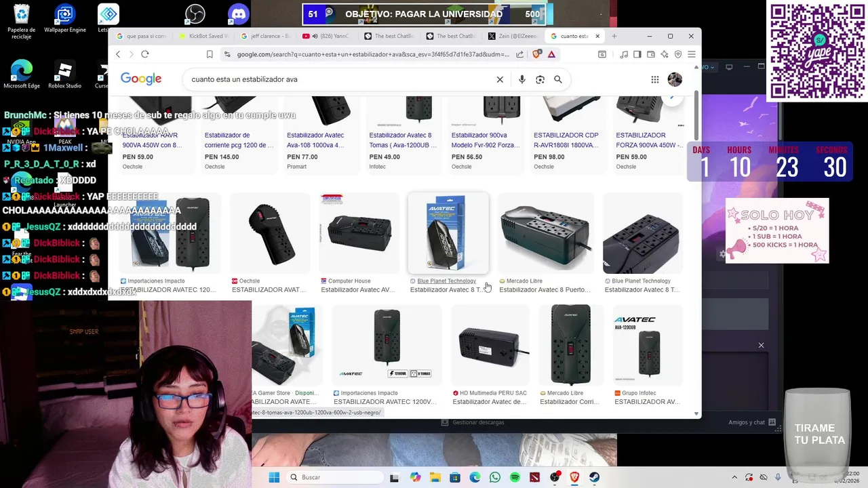868x488 pixels.
Task: Open Spotify from the taskbar
Action: pyautogui.click(x=515, y=477)
